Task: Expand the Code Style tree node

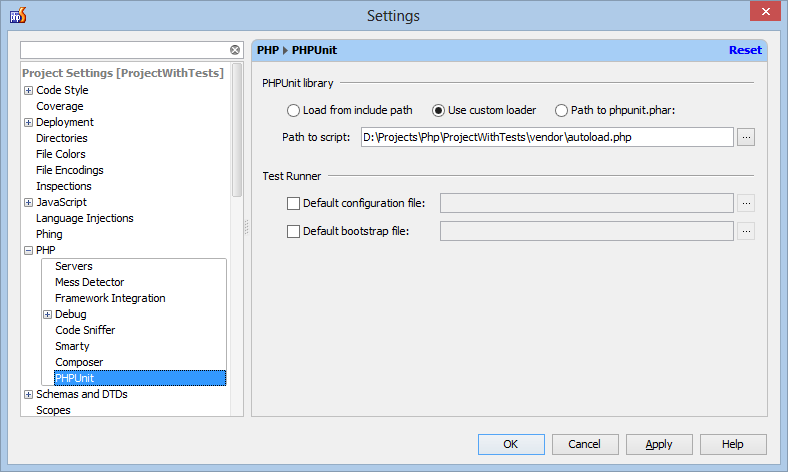Action: [x=29, y=90]
